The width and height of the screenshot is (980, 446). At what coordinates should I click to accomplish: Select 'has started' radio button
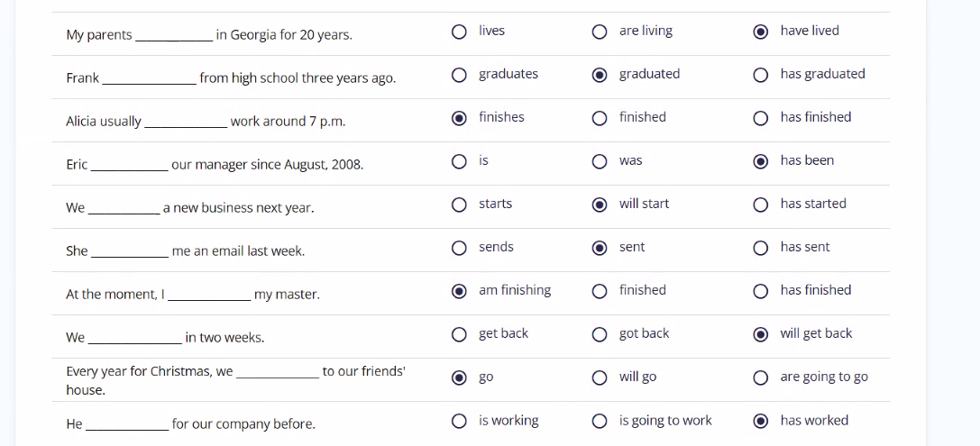761,205
